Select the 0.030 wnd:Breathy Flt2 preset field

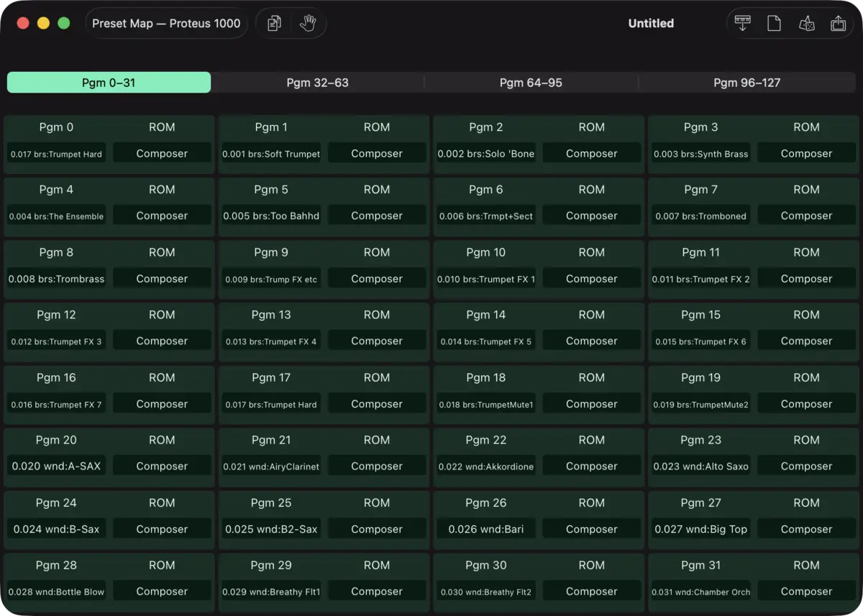(x=486, y=592)
